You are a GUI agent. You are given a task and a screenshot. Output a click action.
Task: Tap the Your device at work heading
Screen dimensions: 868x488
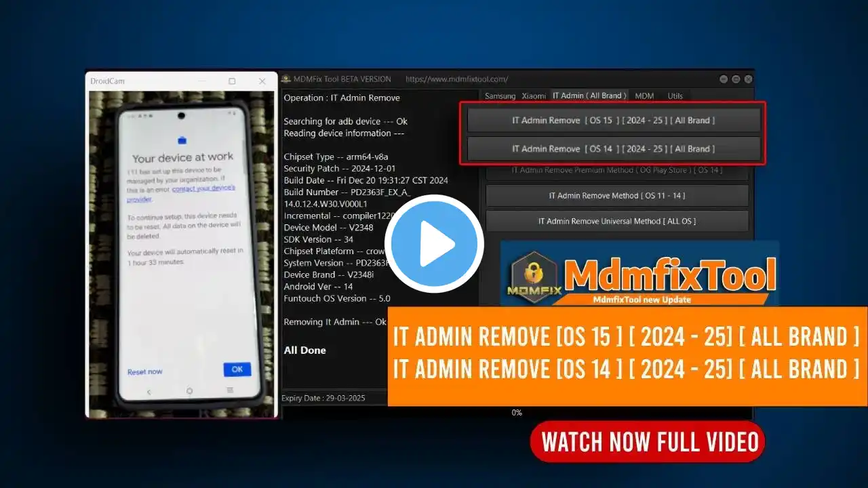click(182, 157)
